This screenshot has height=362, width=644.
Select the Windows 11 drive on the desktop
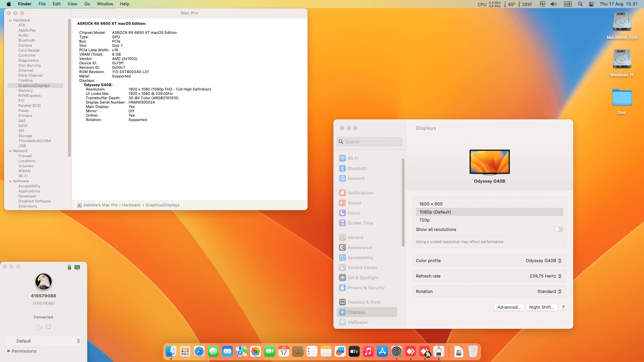point(622,63)
